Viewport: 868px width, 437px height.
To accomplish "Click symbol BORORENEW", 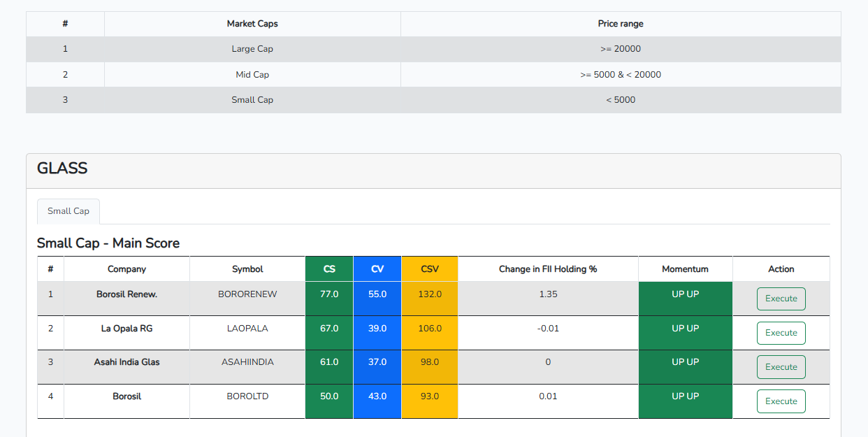I will coord(247,294).
